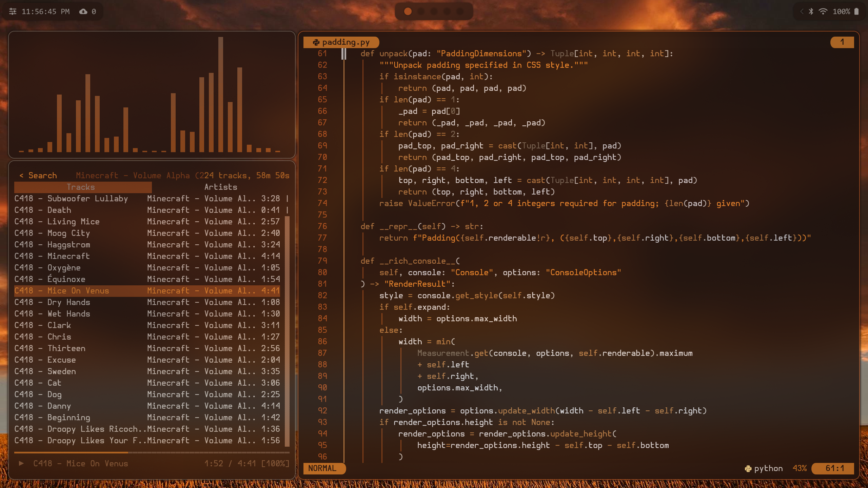Click the Python filetype icon in statusline

point(748,468)
